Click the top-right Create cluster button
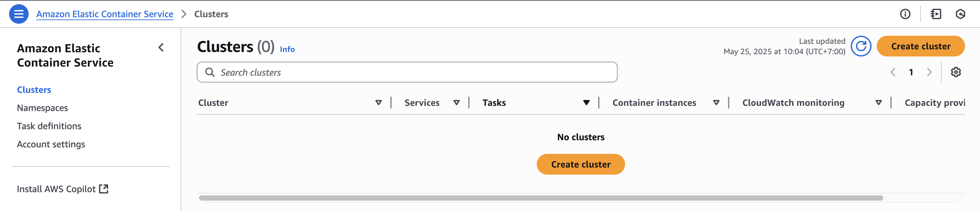The height and width of the screenshot is (211, 980). click(x=920, y=46)
